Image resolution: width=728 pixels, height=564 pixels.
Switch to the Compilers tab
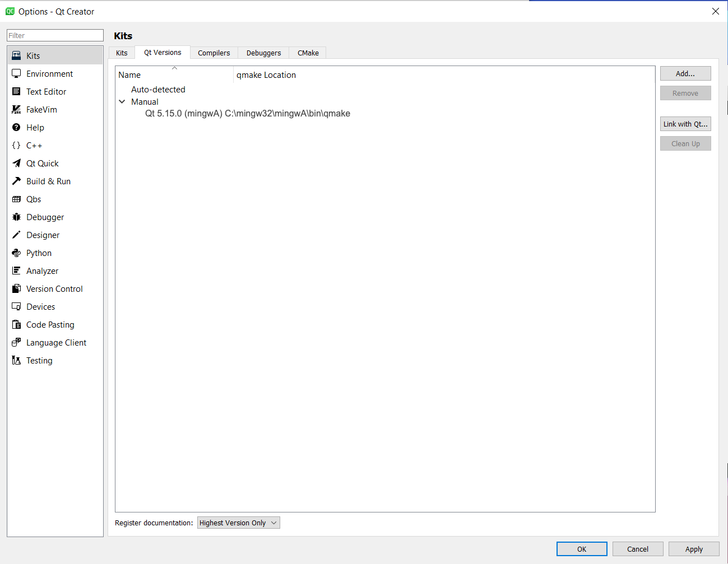coord(214,52)
